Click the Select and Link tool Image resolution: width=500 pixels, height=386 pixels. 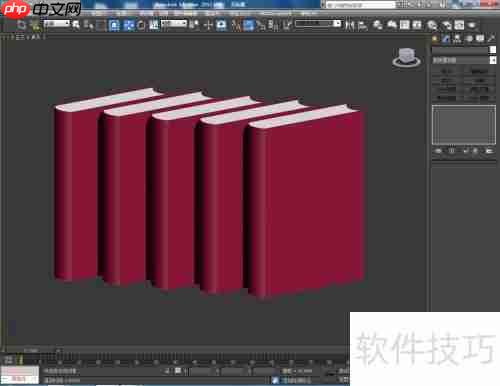(x=22, y=25)
